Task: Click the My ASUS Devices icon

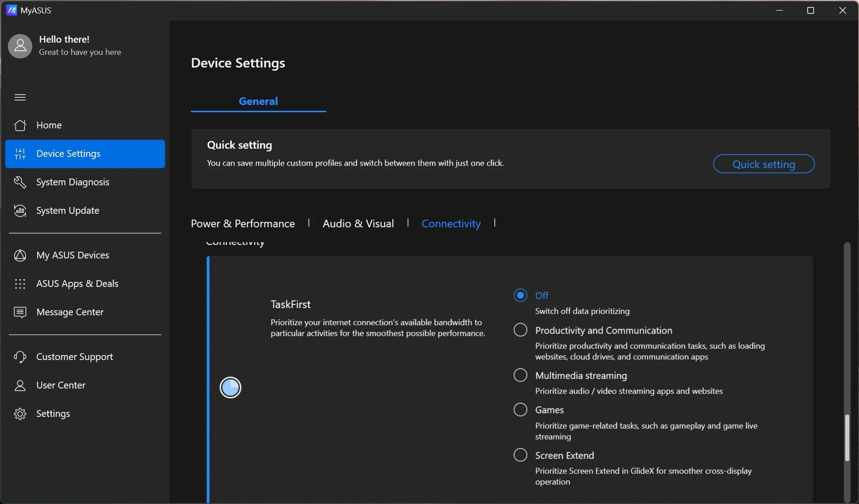Action: pyautogui.click(x=20, y=255)
